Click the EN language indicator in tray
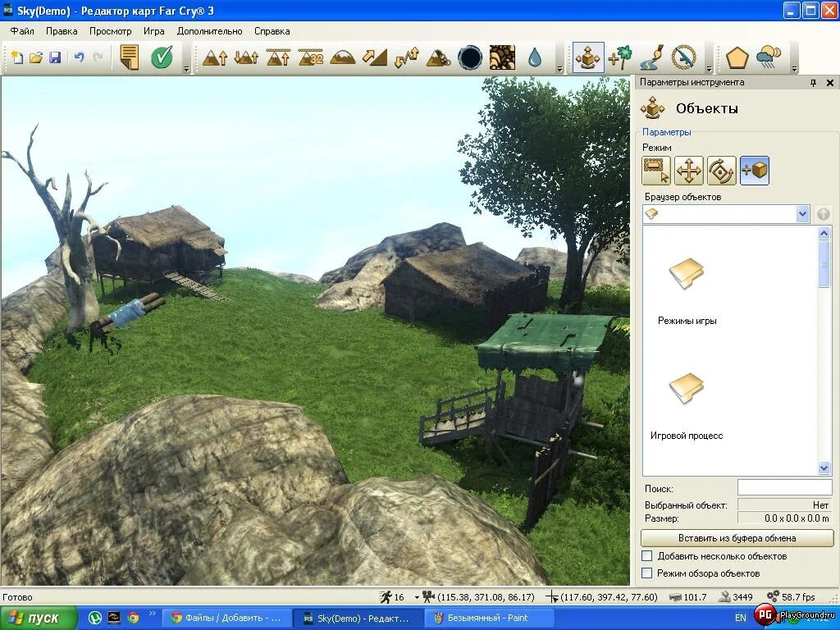Viewport: 840px width, 630px height. (741, 618)
